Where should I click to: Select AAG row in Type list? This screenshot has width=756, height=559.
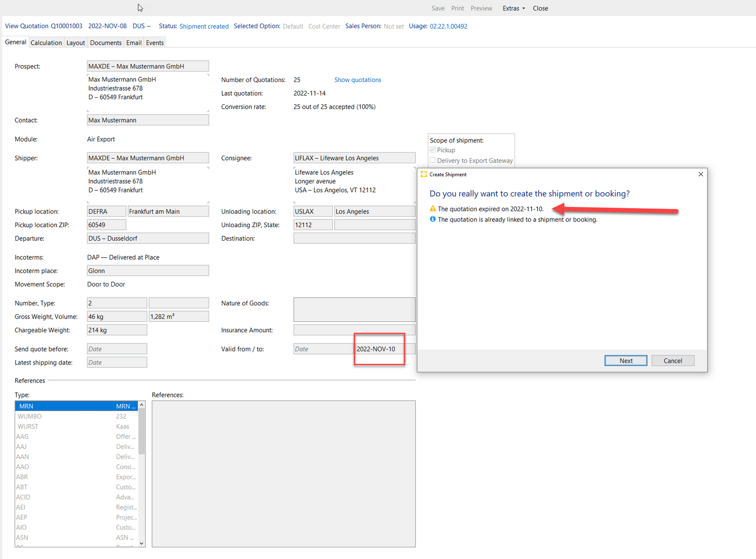coord(77,436)
